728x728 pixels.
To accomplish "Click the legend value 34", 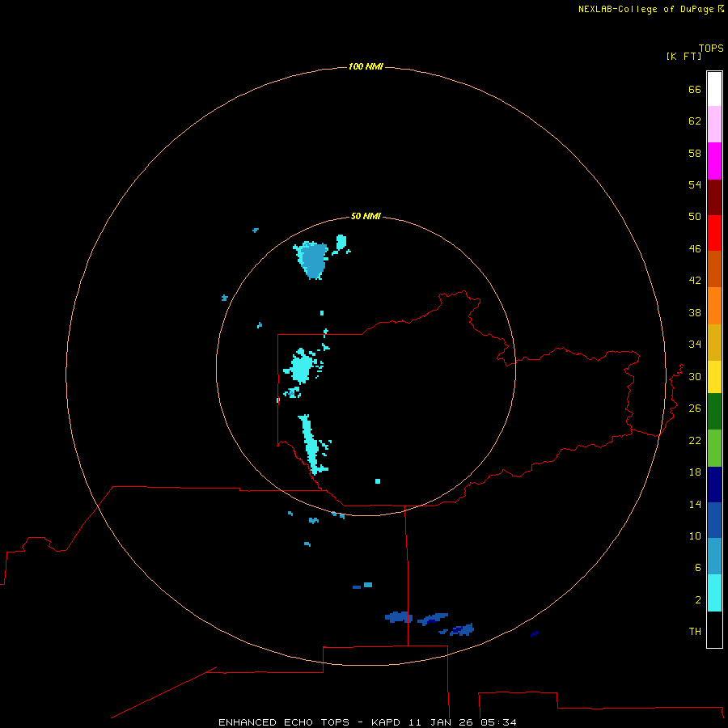I will tap(695, 345).
